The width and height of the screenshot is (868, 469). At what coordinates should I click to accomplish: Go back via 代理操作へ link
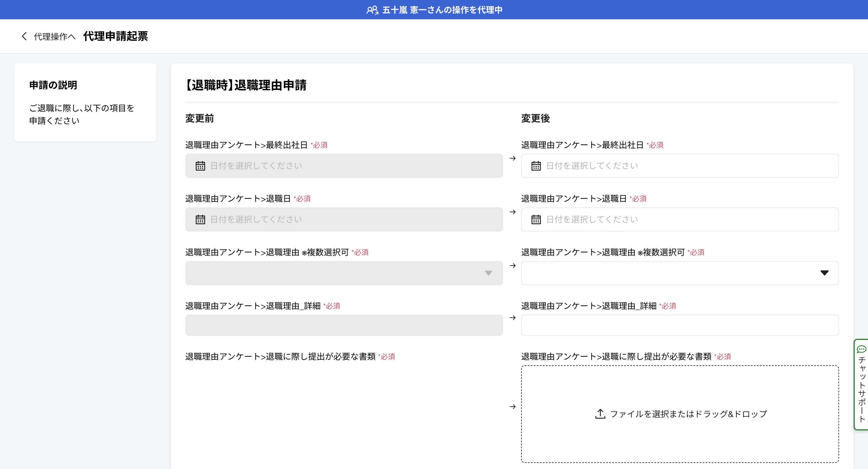[55, 36]
